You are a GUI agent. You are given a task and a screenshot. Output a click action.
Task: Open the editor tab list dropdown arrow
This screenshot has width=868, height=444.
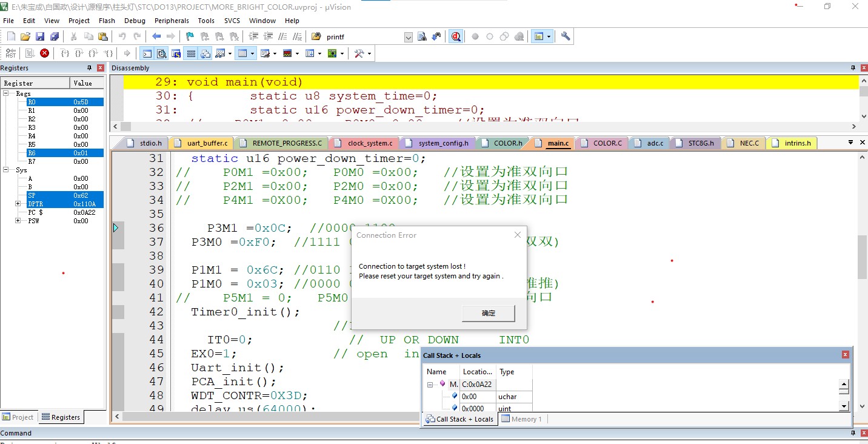[x=851, y=143]
